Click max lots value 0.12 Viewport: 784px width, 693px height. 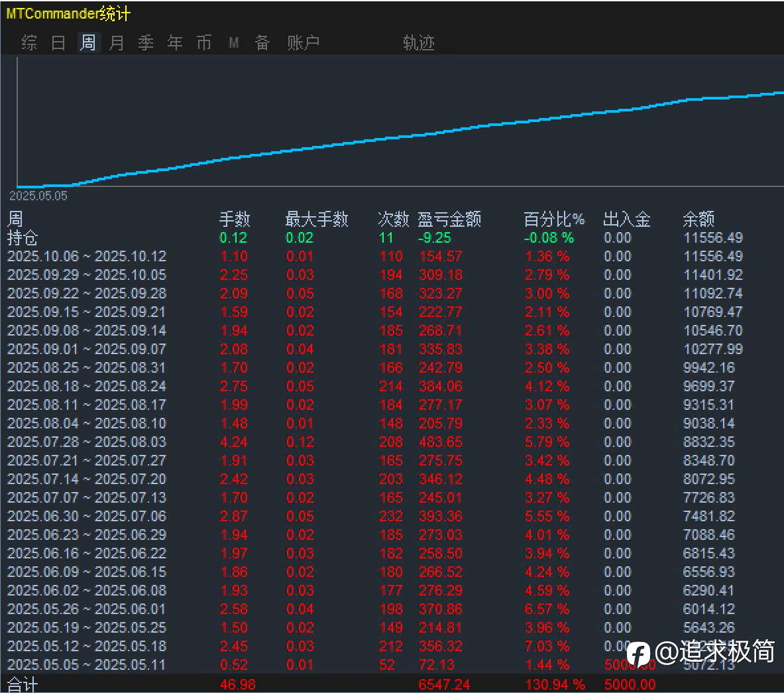[300, 442]
